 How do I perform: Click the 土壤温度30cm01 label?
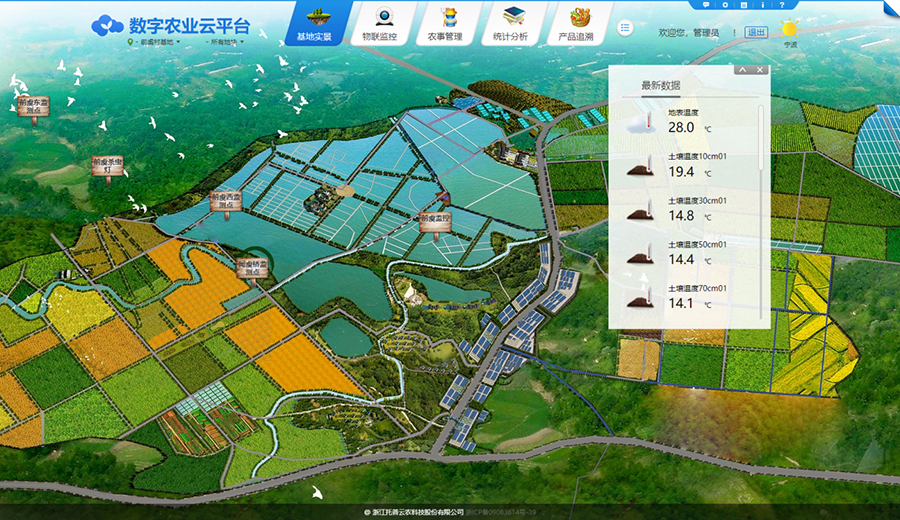click(697, 200)
